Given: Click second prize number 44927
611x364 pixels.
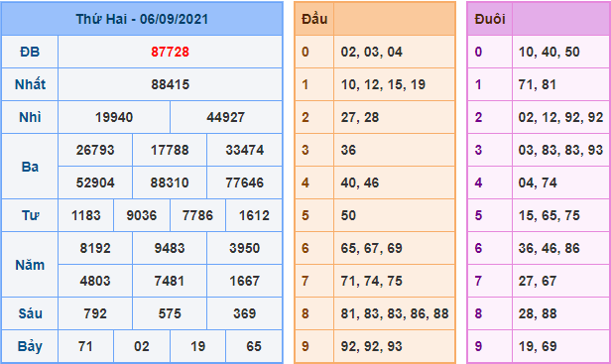Looking at the screenshot, I should click(x=226, y=117).
